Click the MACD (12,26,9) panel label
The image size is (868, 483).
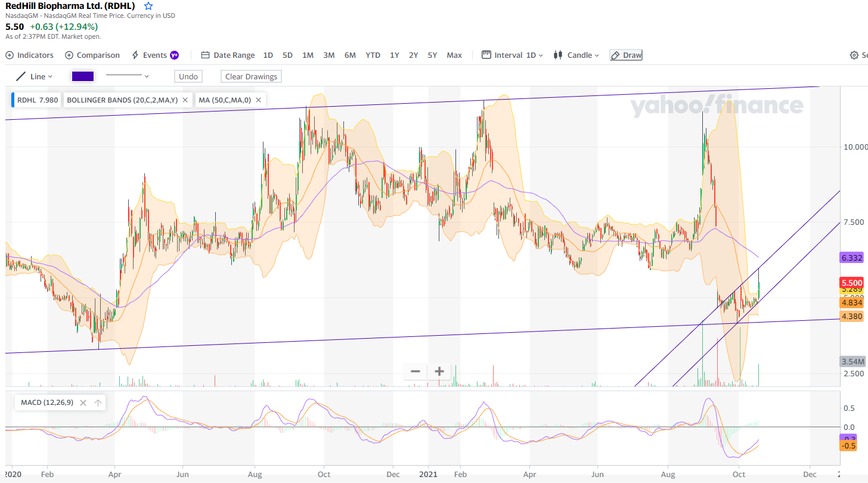click(47, 402)
